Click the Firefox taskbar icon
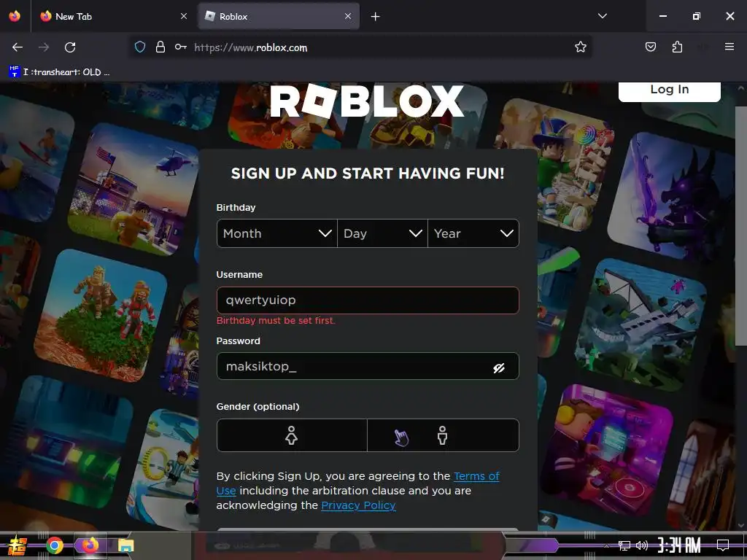Screen dimensions: 747x560 point(90,545)
